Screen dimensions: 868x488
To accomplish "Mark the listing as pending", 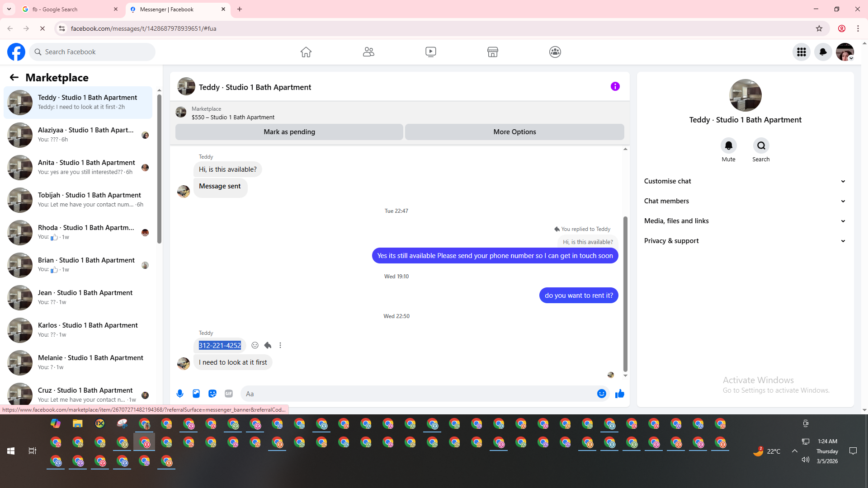I will pos(289,132).
